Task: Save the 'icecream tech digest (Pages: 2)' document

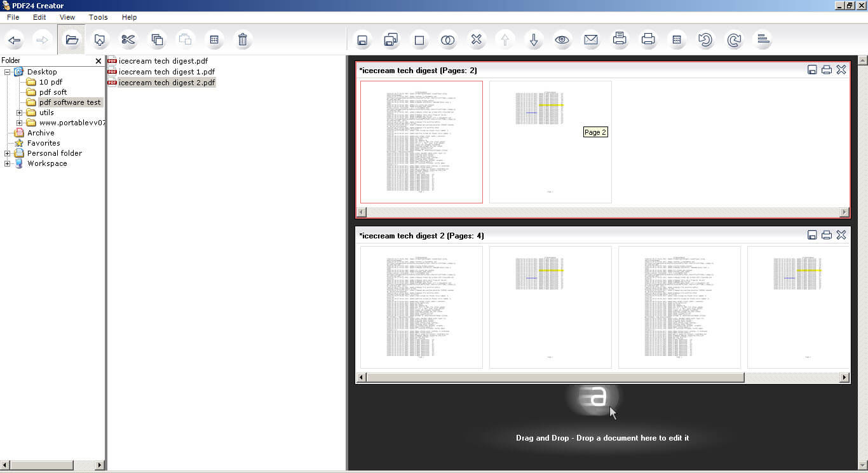Action: point(812,70)
